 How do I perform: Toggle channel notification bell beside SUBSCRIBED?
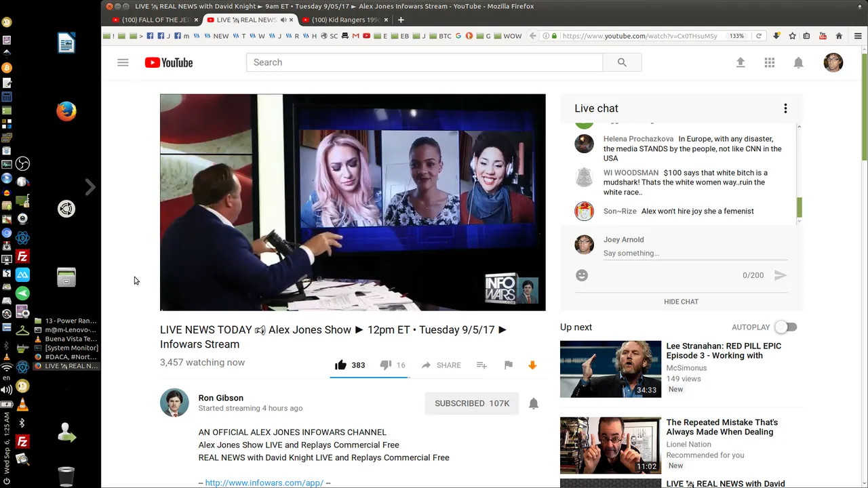[x=534, y=403]
